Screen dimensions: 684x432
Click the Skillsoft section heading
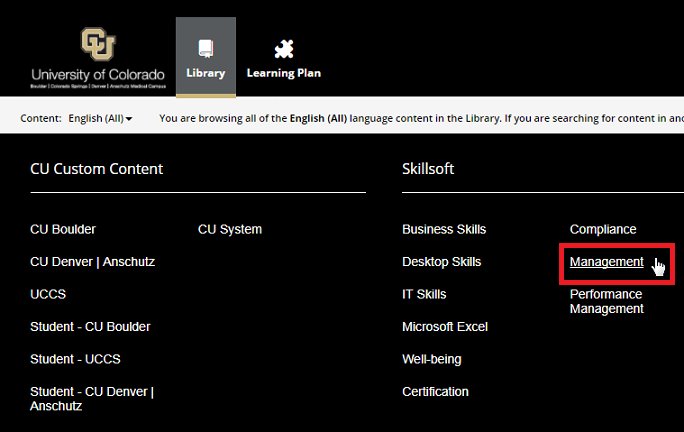428,169
